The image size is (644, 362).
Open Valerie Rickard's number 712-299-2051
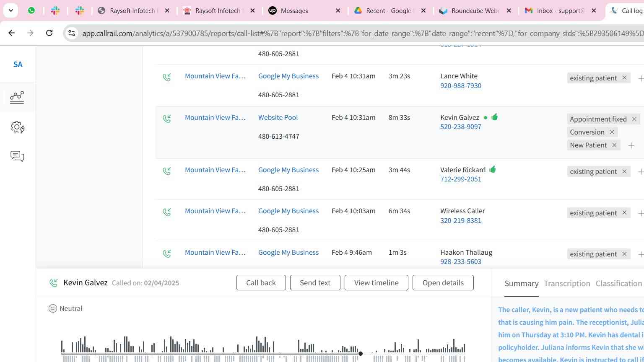[x=461, y=179]
